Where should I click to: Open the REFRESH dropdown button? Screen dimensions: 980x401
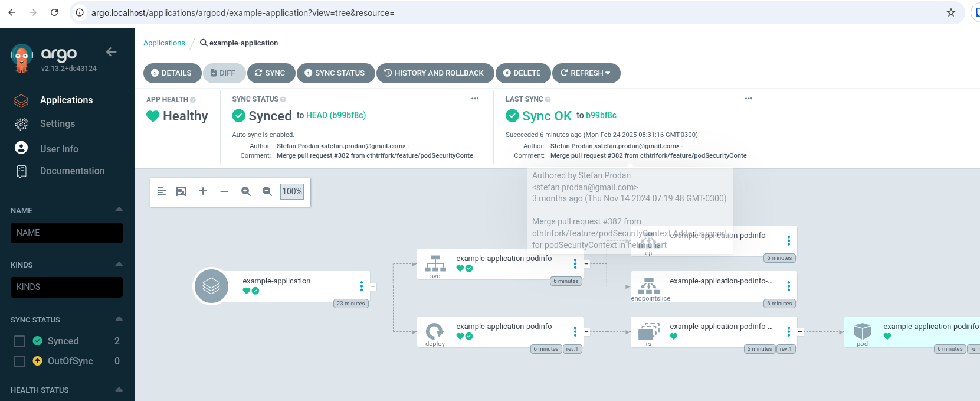tap(586, 73)
